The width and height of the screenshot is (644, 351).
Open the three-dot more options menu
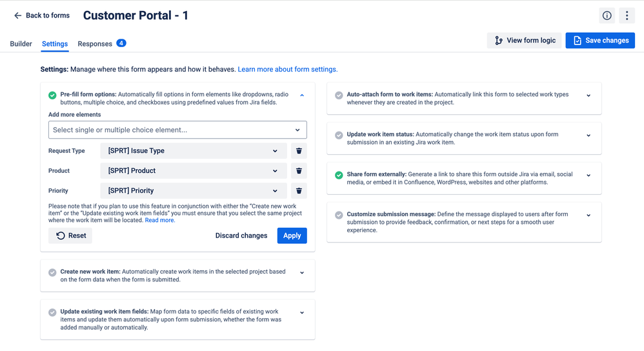tap(627, 15)
